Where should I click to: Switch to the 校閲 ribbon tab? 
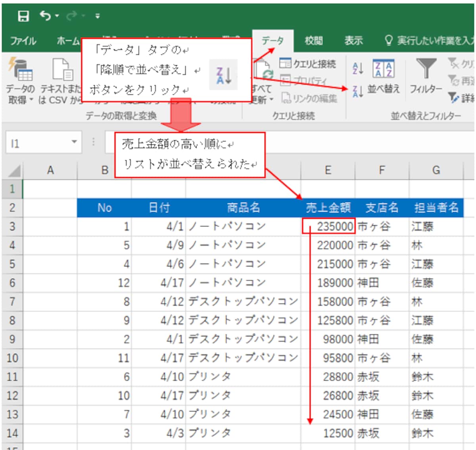coord(313,40)
